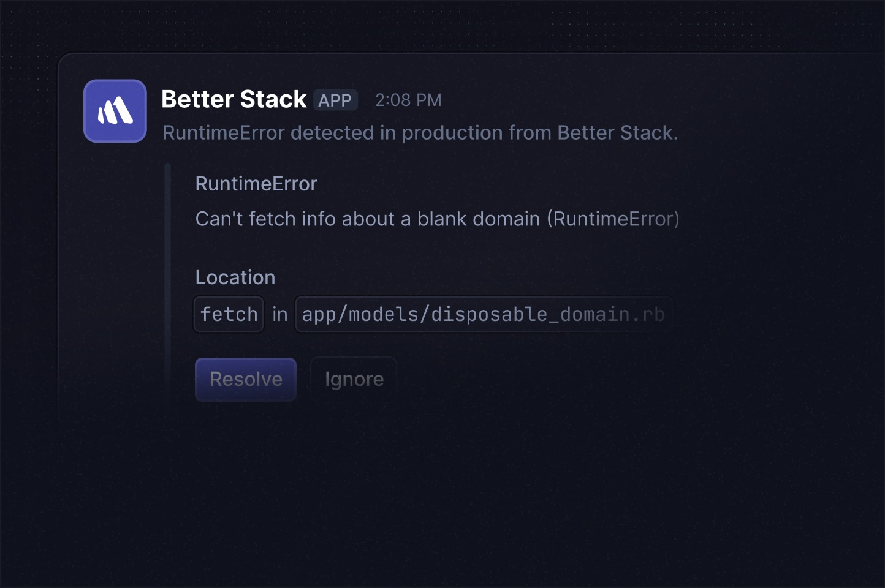Image resolution: width=885 pixels, height=588 pixels.
Task: Select the fetch method code chip
Action: point(229,314)
